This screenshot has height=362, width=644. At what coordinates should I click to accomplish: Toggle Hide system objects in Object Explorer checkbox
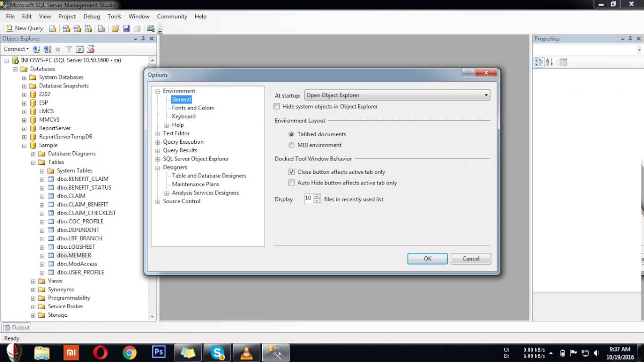tap(276, 107)
